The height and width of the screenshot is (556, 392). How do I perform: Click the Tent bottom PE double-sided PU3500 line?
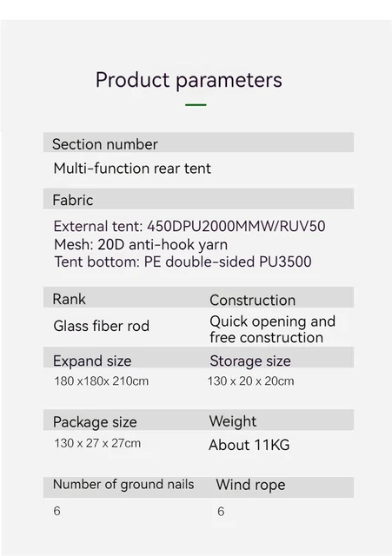click(x=183, y=262)
